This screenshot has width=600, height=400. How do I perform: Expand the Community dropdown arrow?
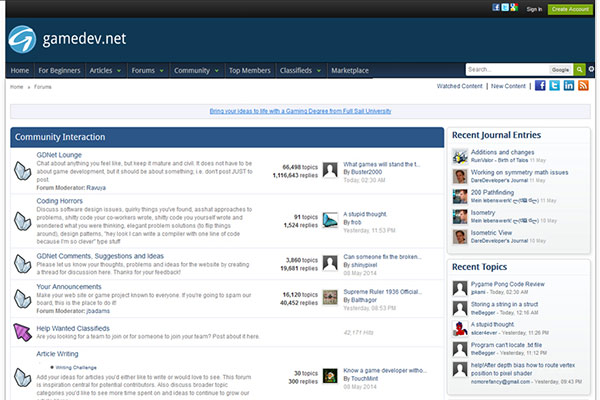coord(217,71)
